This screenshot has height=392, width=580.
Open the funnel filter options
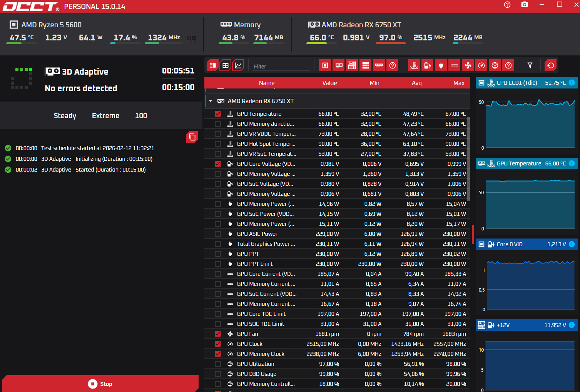530,65
